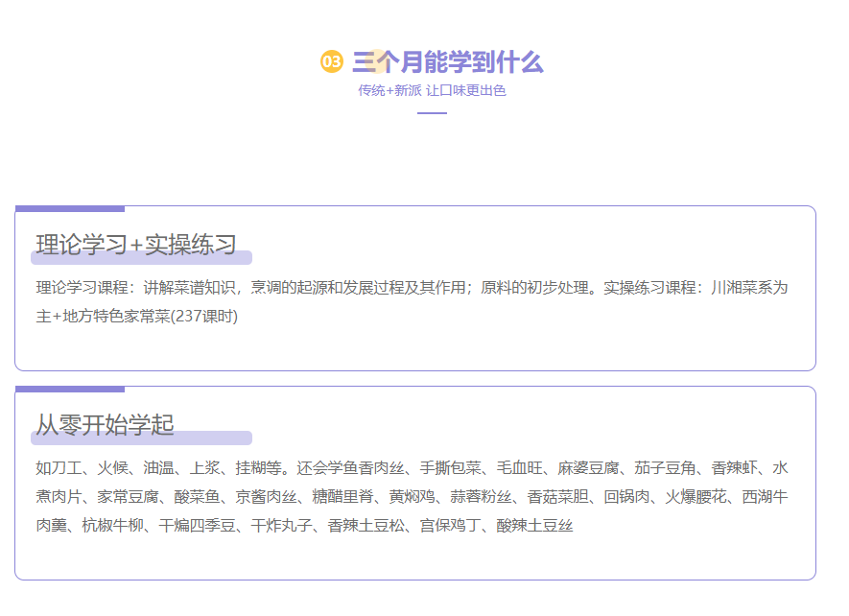Click the purple accent bar atop first card

70,208
